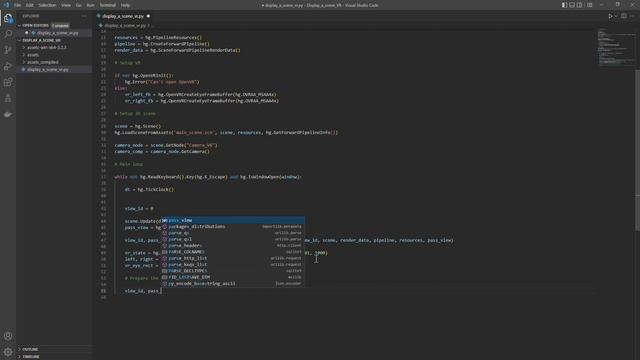Open the Docker whale icon view

point(8,115)
